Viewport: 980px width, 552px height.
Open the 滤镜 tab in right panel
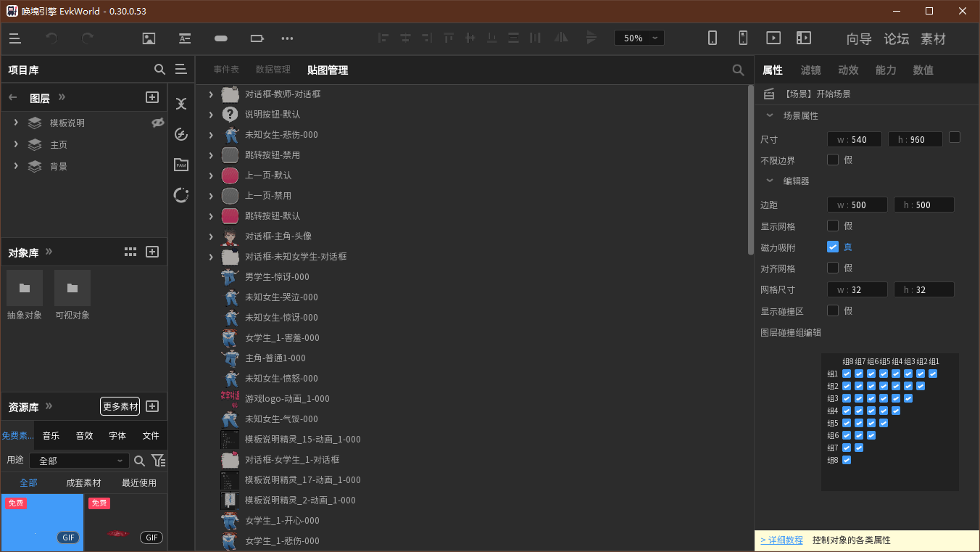pos(810,70)
